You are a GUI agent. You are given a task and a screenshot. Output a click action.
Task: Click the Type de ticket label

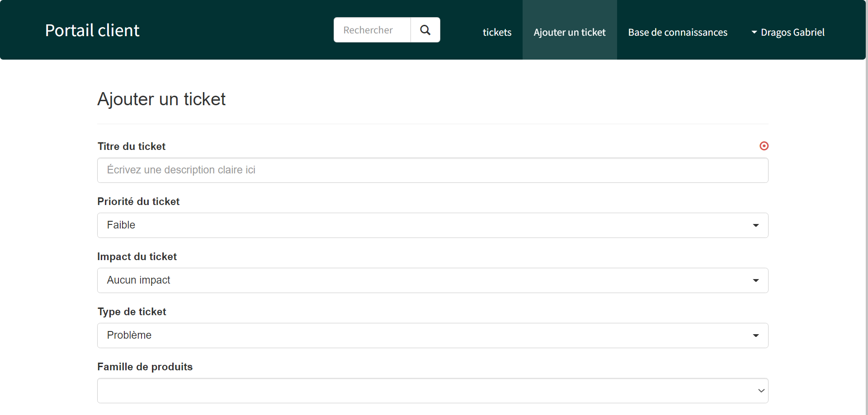coord(132,312)
